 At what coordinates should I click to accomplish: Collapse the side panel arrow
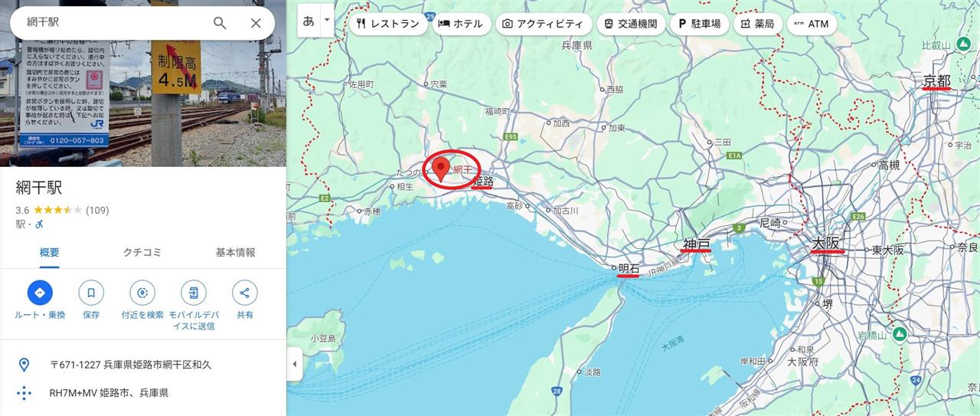coord(295,365)
